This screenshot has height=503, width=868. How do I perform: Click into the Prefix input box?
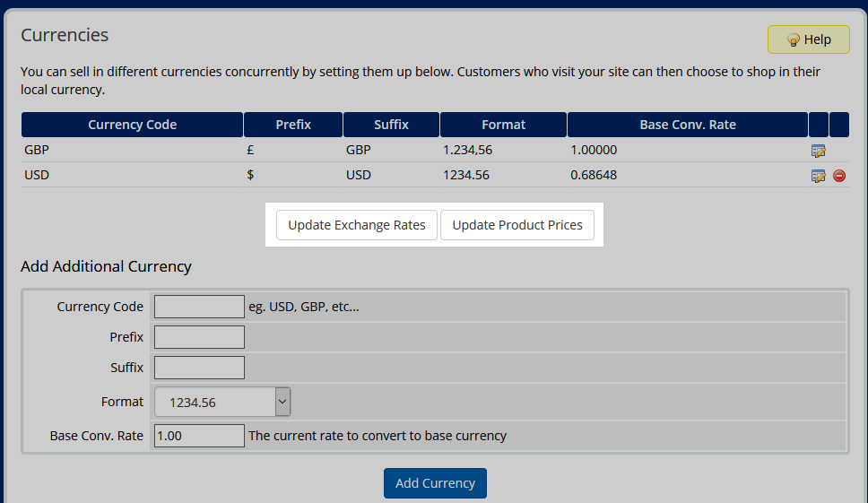(x=199, y=337)
